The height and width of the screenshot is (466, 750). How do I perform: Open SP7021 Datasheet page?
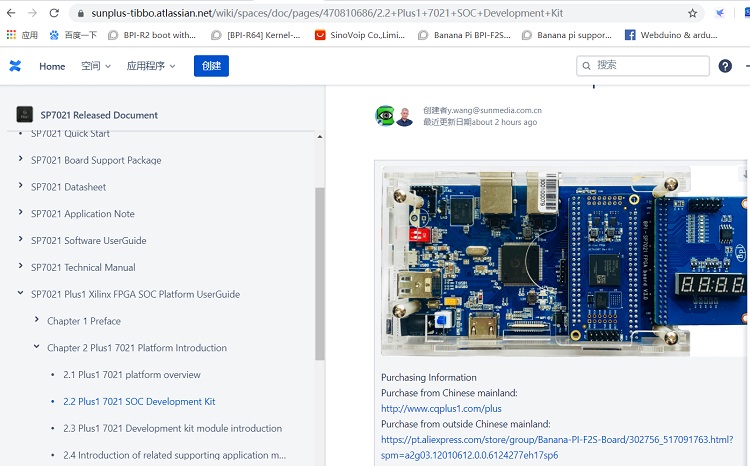coord(68,187)
